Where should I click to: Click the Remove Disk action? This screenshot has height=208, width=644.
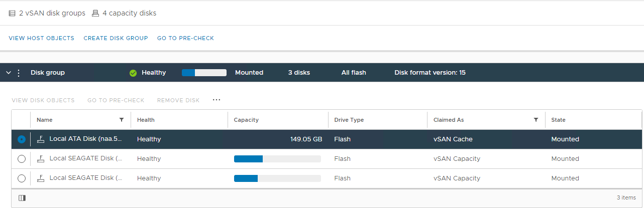point(178,100)
